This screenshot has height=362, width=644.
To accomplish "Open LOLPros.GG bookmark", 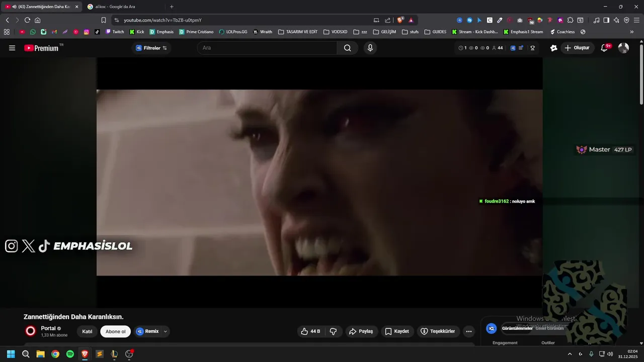I will (233, 32).
